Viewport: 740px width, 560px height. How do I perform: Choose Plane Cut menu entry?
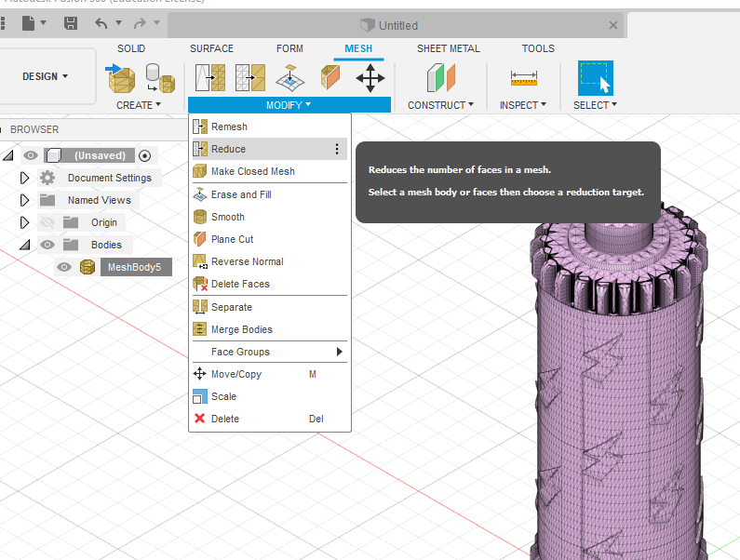[x=270, y=239]
